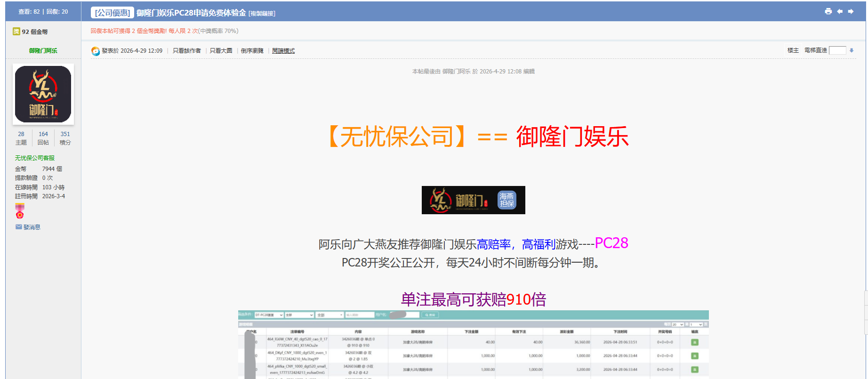Click the red 御隆门娱乐 heading

[x=572, y=137]
